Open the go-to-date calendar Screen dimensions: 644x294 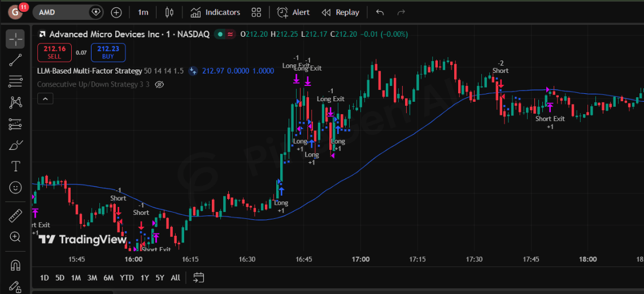click(199, 278)
